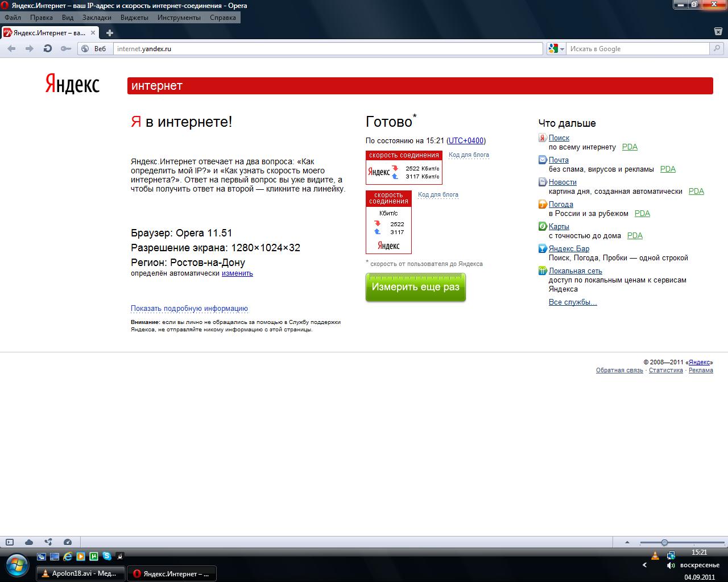The width and height of the screenshot is (728, 582).
Task: Open the password wand key icon
Action: [65, 49]
